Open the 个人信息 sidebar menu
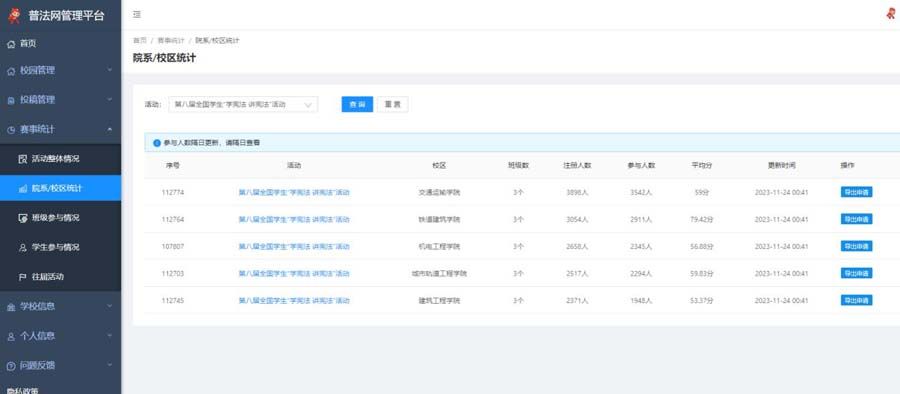900x394 pixels. pos(60,335)
